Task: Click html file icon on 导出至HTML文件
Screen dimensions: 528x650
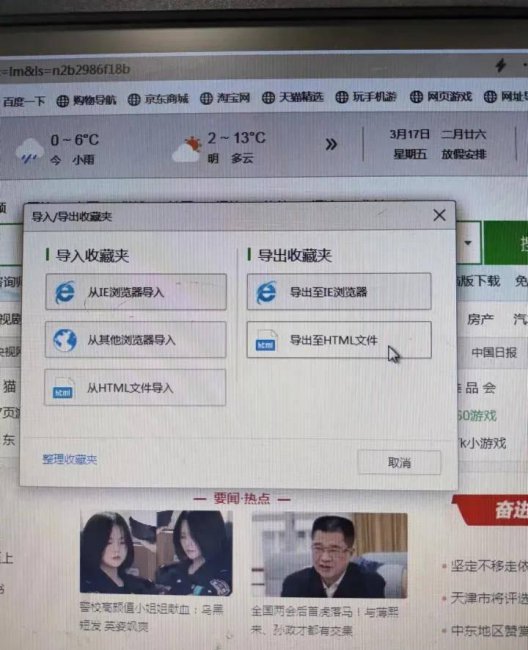Action: [x=266, y=340]
